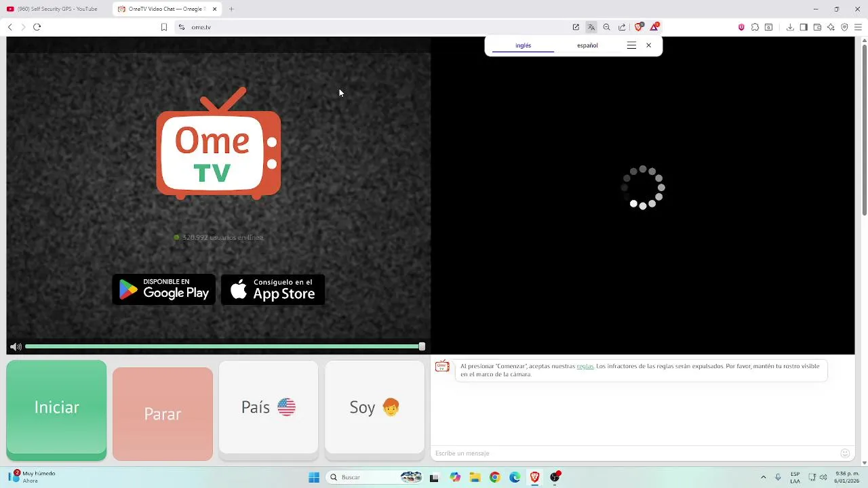The image size is (868, 488).
Task: Select the inglés translation tab
Action: click(x=523, y=45)
